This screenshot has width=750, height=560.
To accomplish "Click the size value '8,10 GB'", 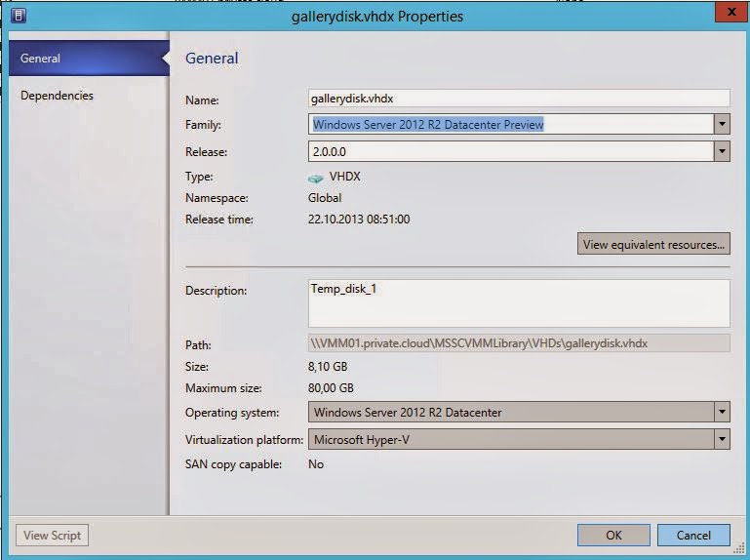I will (328, 367).
